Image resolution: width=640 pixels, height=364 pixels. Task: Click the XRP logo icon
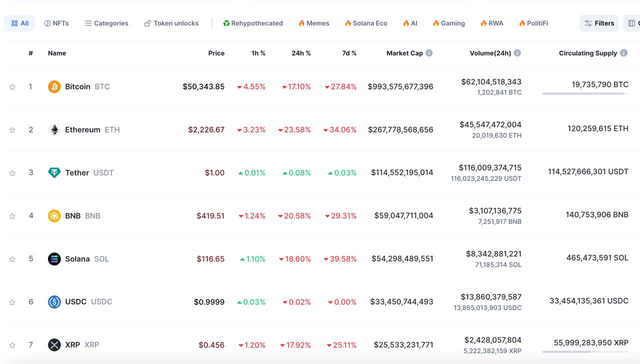click(54, 344)
